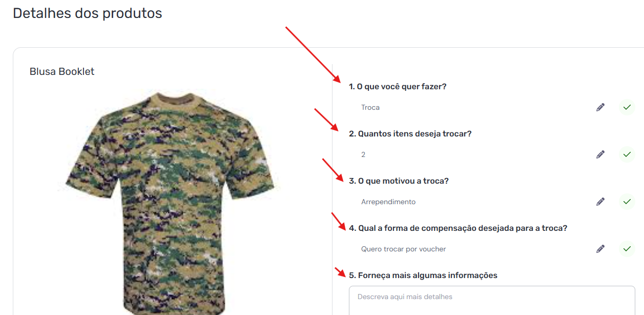Click the green checkmark on the voucher compensation row
644x315 pixels.
627,249
